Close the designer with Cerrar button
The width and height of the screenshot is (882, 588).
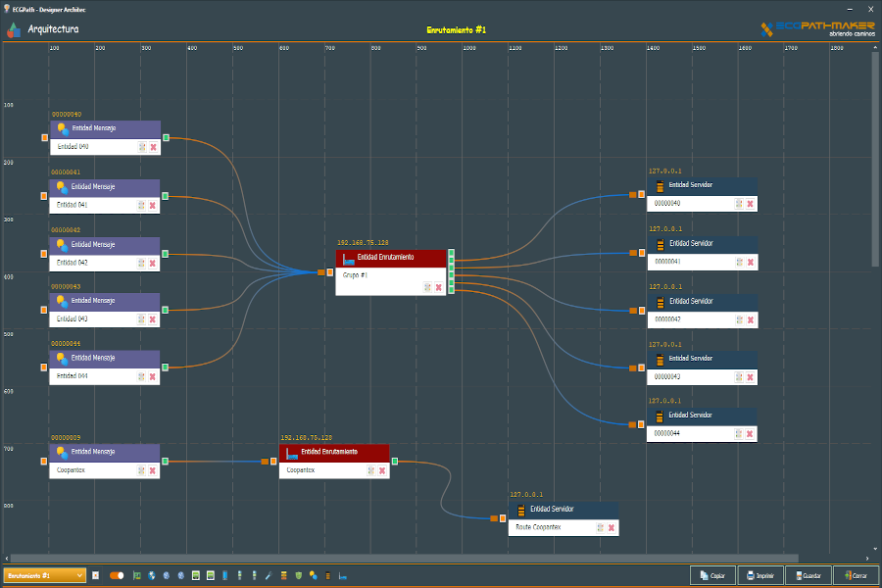[855, 575]
